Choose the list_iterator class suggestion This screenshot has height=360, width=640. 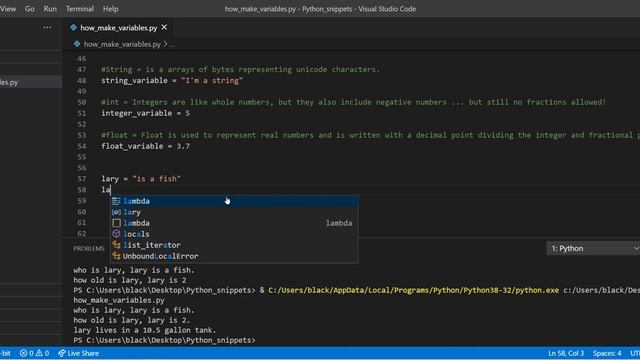click(x=234, y=245)
